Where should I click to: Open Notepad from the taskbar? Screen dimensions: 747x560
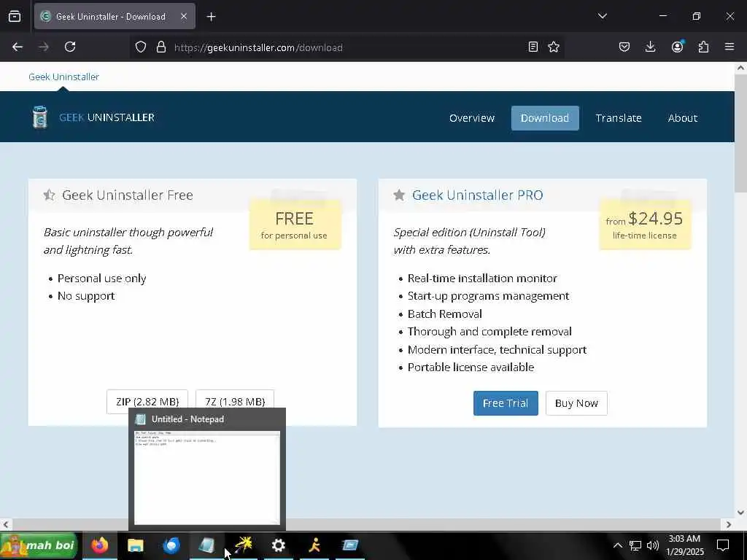(206, 545)
